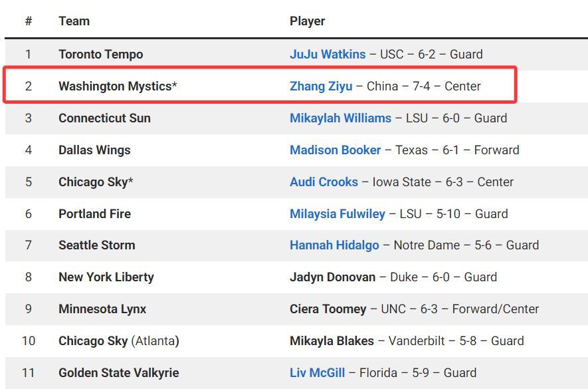Image resolution: width=588 pixels, height=389 pixels.
Task: Click the Washington Mystics team name
Action: point(115,86)
